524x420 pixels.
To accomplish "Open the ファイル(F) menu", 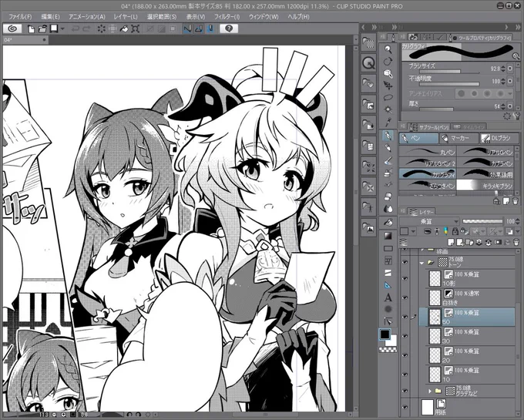I will (x=20, y=17).
